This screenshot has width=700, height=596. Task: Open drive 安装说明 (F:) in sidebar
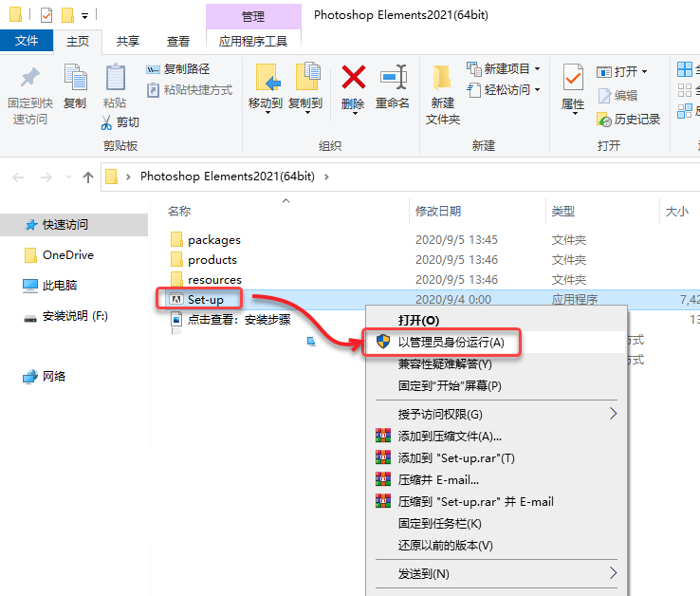click(65, 316)
